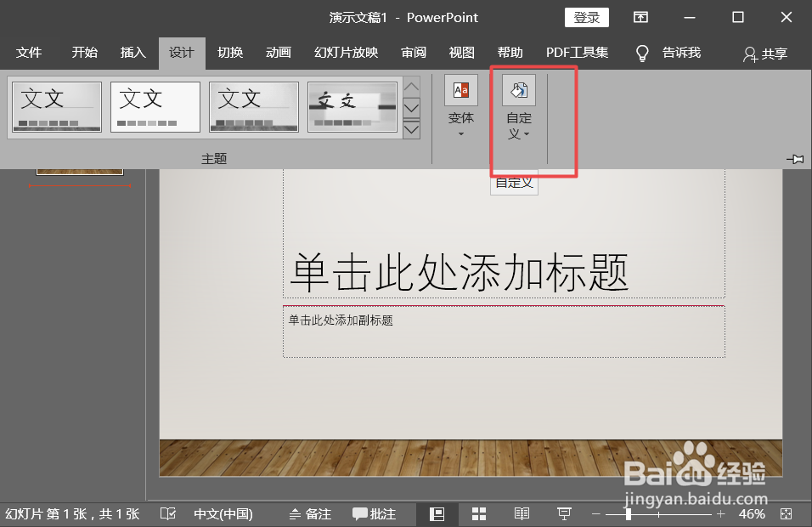Click the 46% zoom level
The image size is (812, 527).
pyautogui.click(x=752, y=514)
